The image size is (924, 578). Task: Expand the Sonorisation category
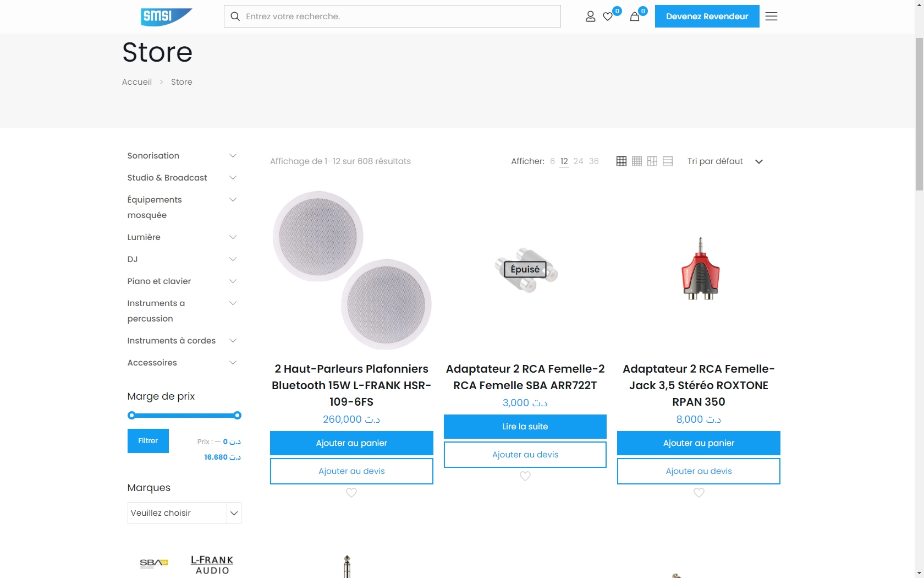tap(233, 156)
